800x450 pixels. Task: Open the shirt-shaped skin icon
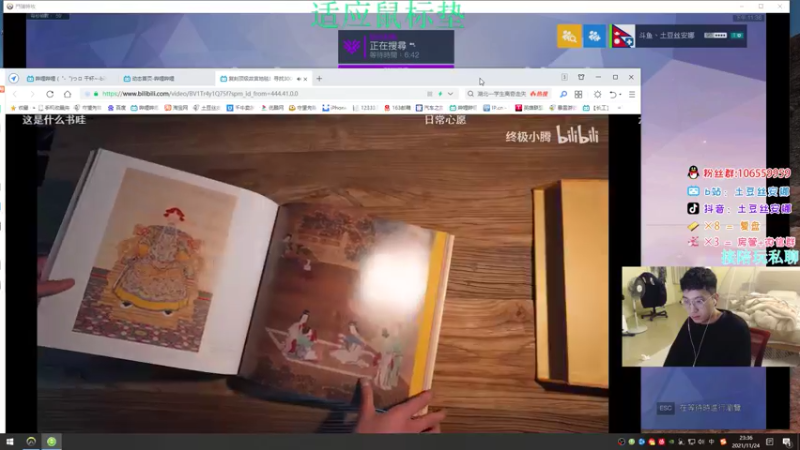pos(581,77)
